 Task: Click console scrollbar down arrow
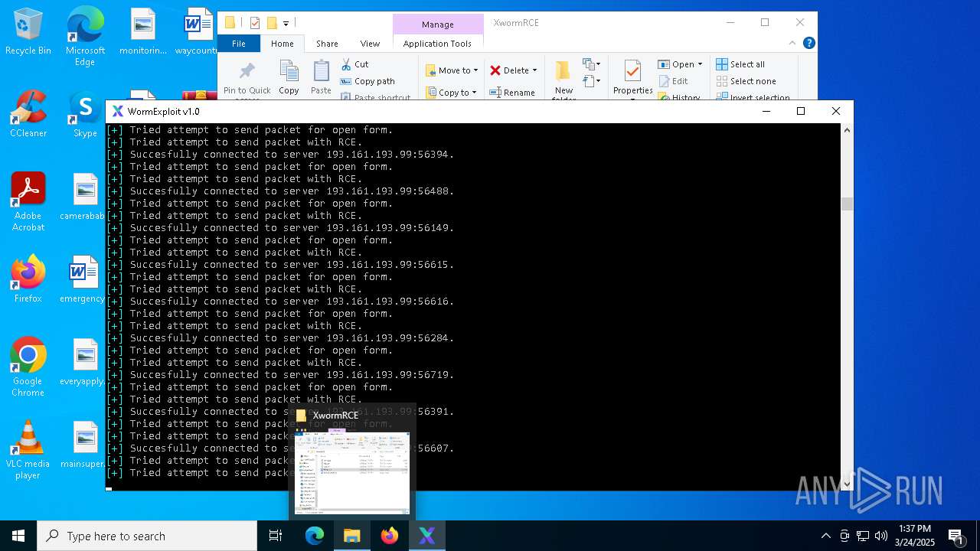847,484
